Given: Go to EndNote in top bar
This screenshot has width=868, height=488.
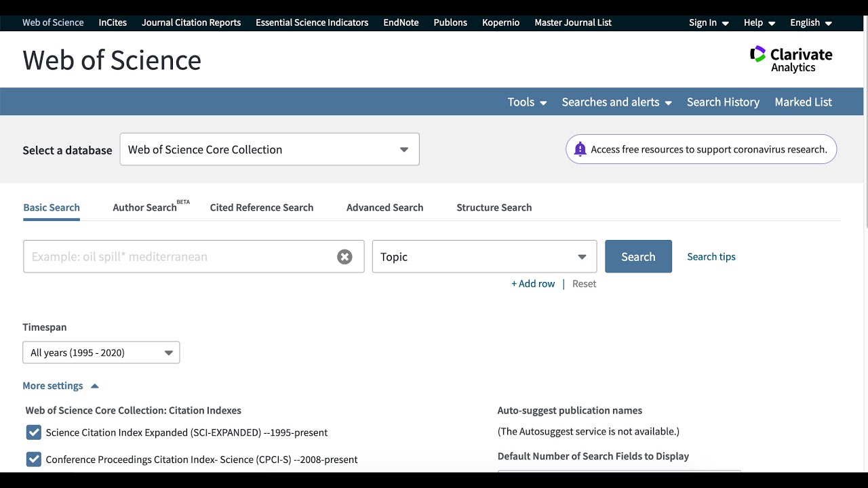Looking at the screenshot, I should point(401,22).
